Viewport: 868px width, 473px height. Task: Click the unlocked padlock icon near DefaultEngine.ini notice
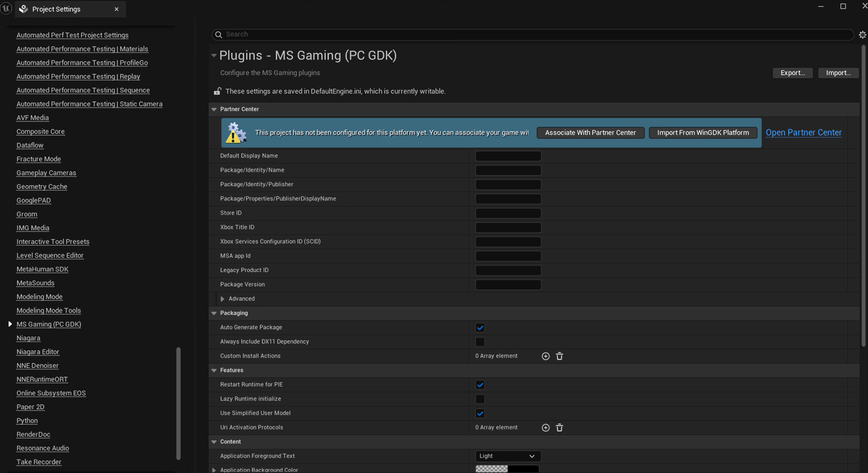pyautogui.click(x=218, y=91)
